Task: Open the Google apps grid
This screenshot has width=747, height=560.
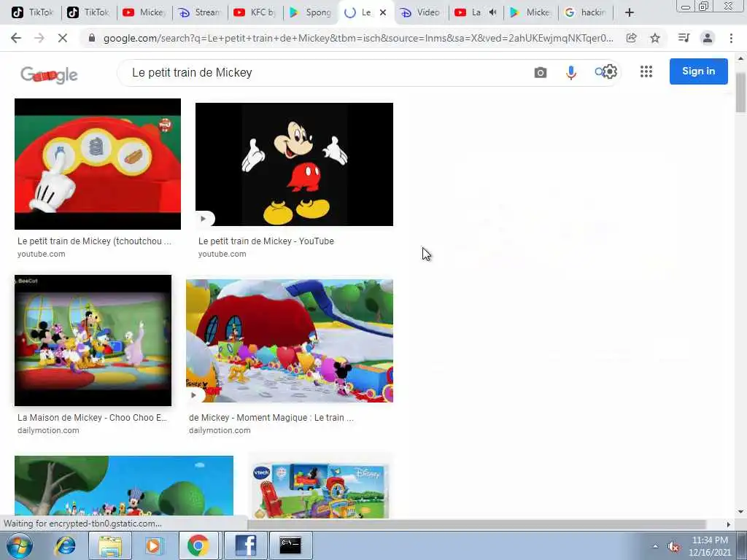Action: [646, 71]
